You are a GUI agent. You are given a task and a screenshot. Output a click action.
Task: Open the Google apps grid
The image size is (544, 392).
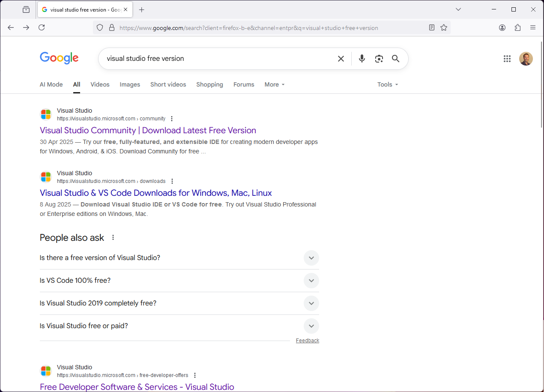coord(507,59)
